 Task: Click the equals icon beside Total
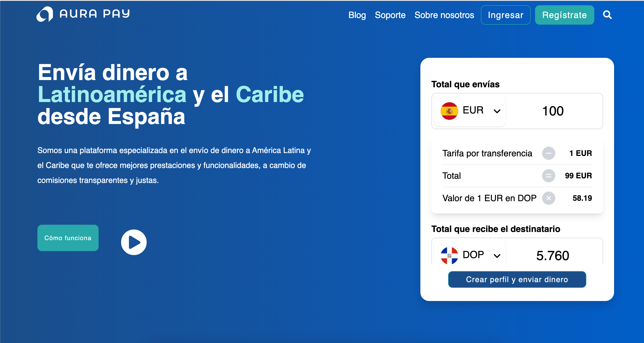click(548, 176)
